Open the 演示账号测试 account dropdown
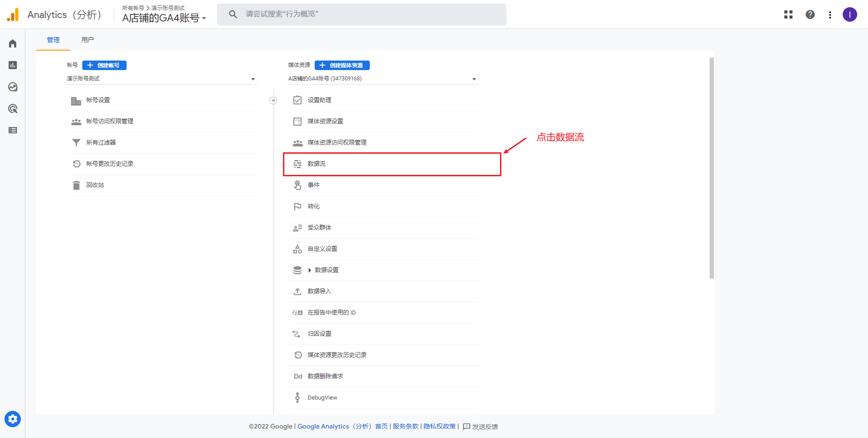 (x=162, y=79)
